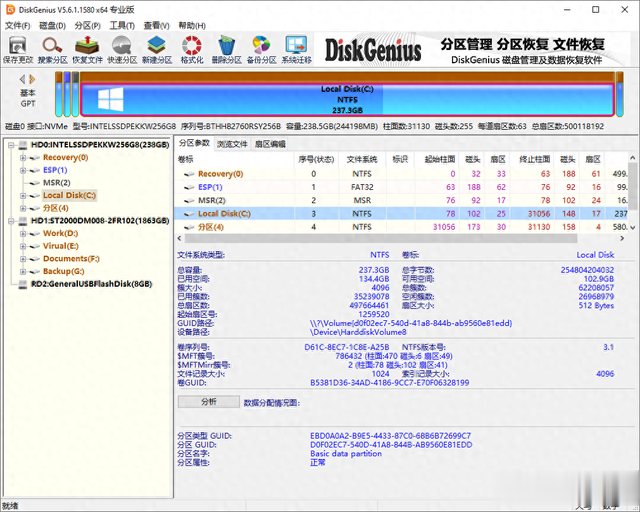
Task: Click the 分析 (Analyze) button
Action: click(209, 402)
